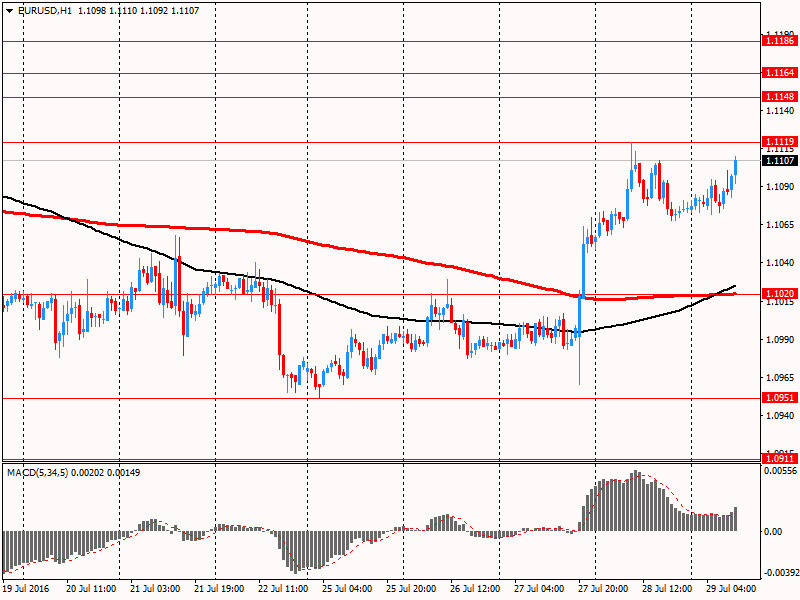Click the 1.1186 red price level label
This screenshot has width=800, height=600.
(779, 41)
